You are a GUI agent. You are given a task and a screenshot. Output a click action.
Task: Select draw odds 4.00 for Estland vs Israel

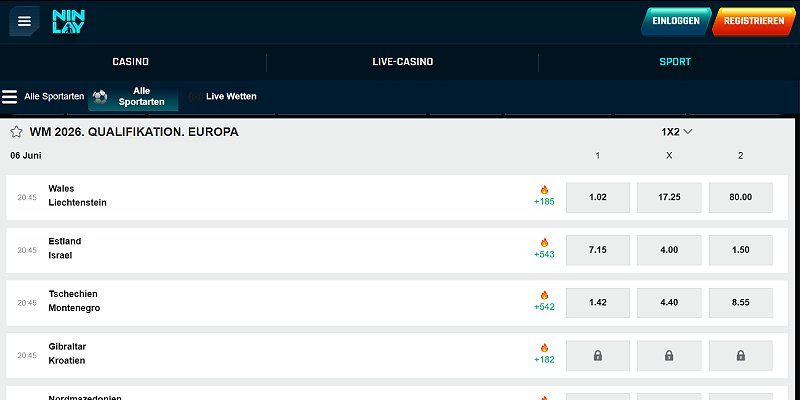click(x=669, y=250)
